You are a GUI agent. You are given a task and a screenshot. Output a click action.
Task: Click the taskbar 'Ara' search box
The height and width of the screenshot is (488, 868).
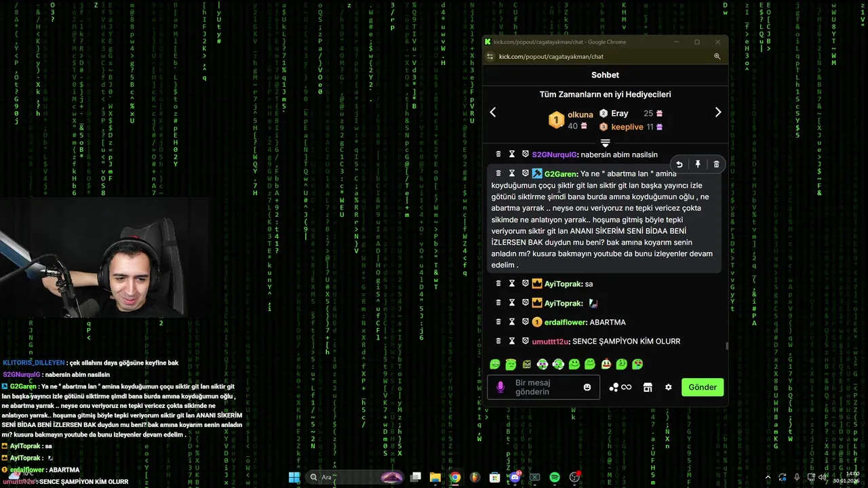(x=356, y=477)
